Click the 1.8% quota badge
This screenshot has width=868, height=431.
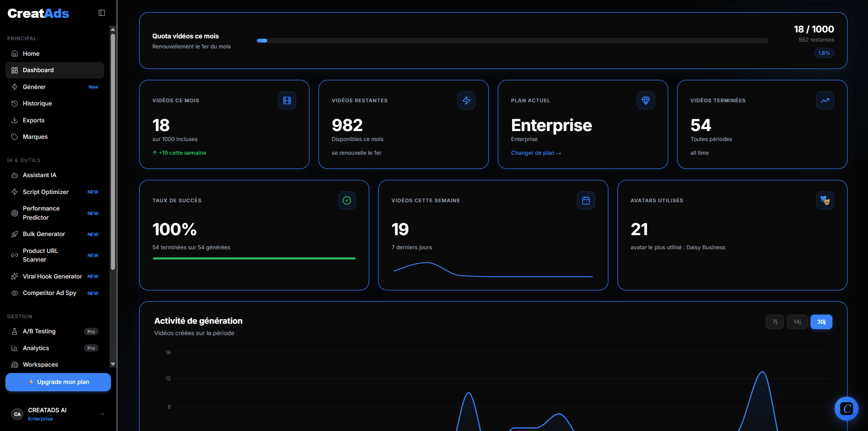[x=824, y=53]
